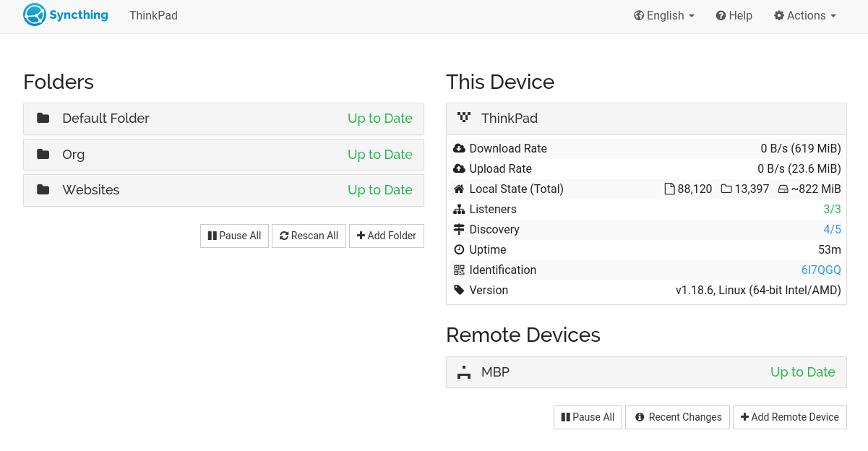Click the MBP remote device icon
This screenshot has height=451, width=868.
[x=464, y=373]
